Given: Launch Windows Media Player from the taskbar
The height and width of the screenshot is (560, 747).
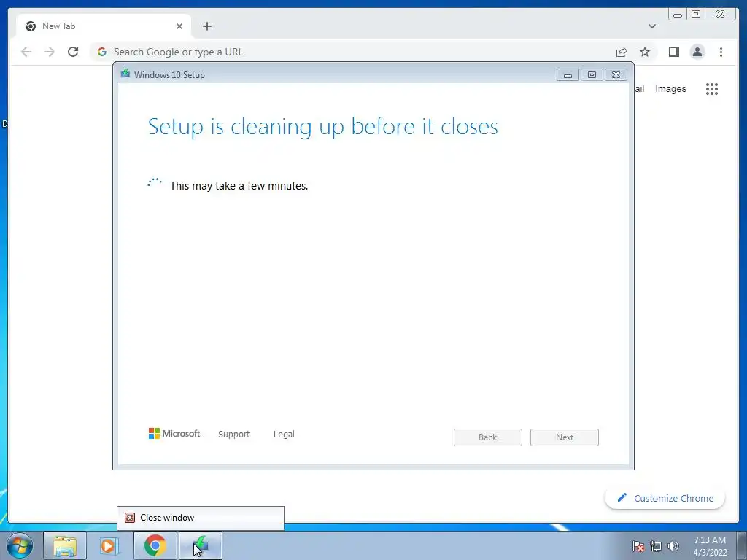Looking at the screenshot, I should coord(109,545).
